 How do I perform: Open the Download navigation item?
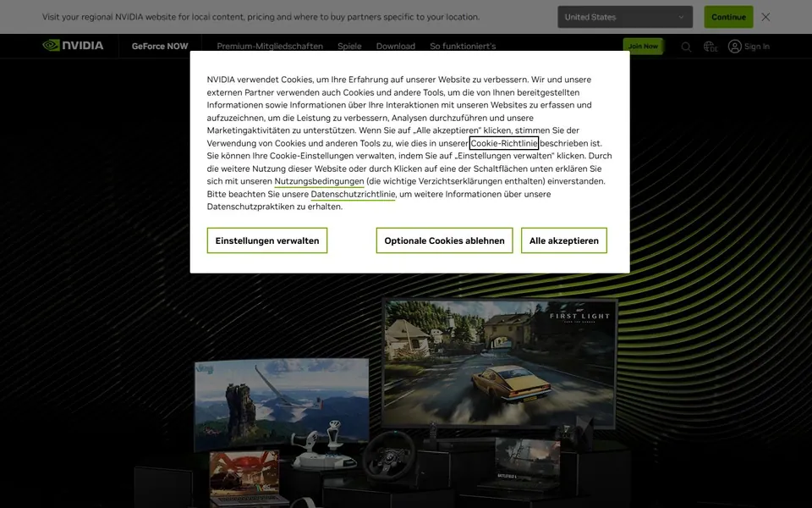[x=396, y=46]
